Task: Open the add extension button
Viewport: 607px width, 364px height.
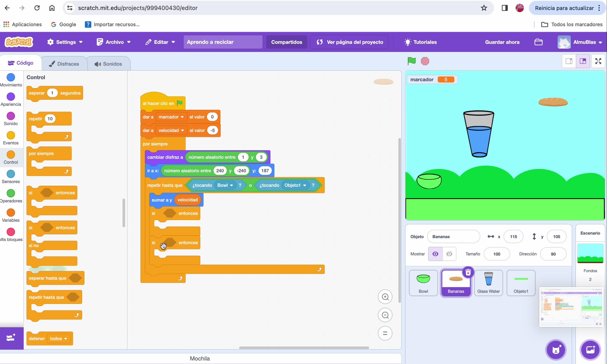Action: coord(11,338)
